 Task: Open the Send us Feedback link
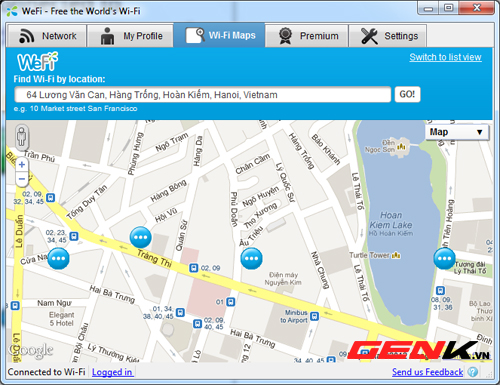[427, 372]
